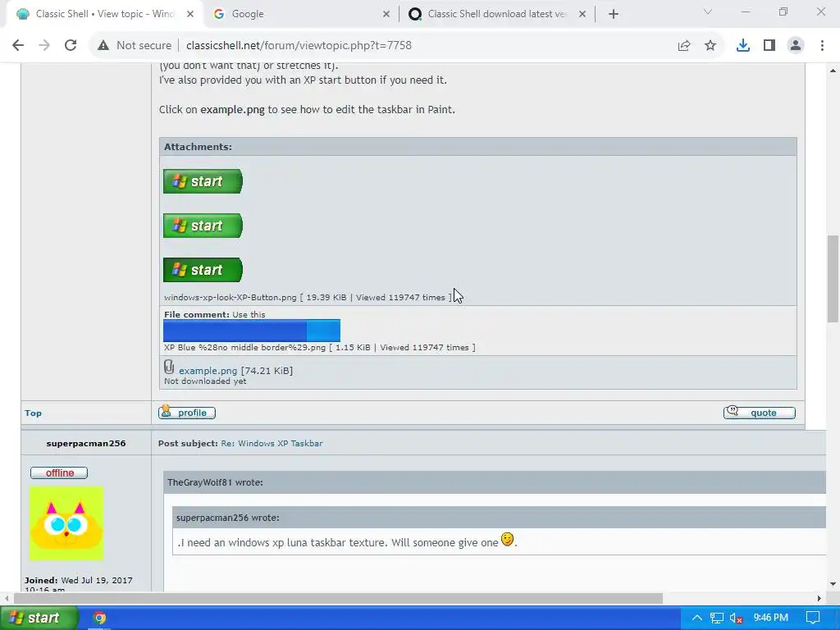
Task: Show hidden system tray icons
Action: click(x=697, y=619)
